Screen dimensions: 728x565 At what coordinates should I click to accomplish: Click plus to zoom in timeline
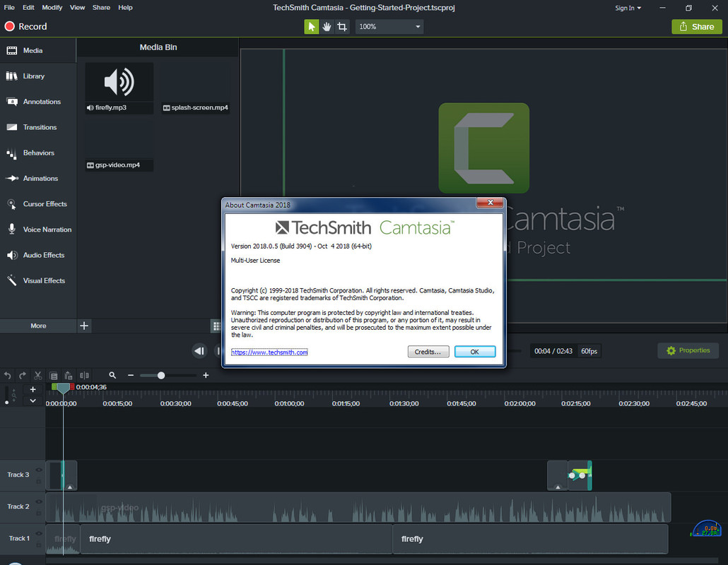click(x=206, y=375)
